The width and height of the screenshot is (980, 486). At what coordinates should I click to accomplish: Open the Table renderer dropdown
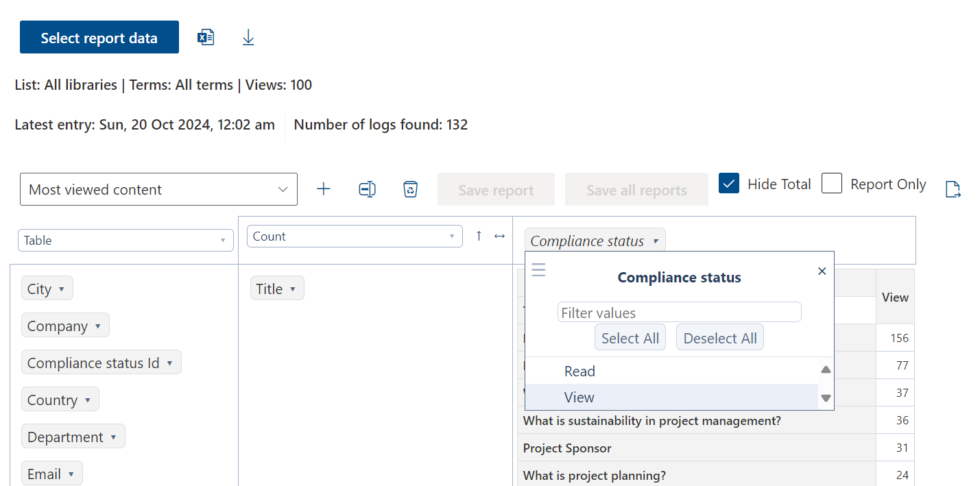click(x=126, y=241)
